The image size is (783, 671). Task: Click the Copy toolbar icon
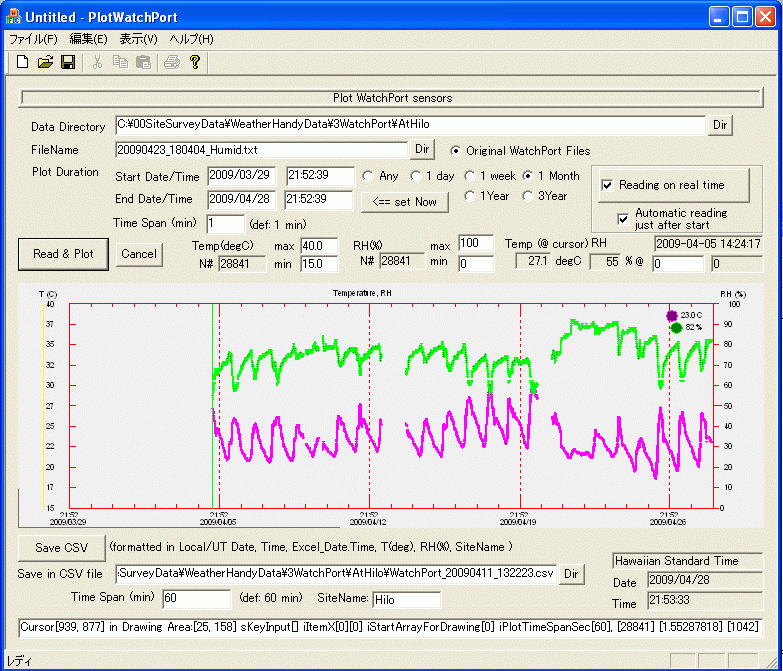point(120,62)
